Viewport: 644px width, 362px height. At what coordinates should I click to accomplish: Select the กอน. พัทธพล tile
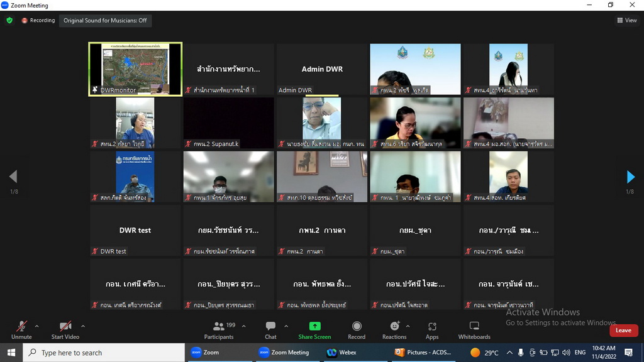click(x=322, y=284)
